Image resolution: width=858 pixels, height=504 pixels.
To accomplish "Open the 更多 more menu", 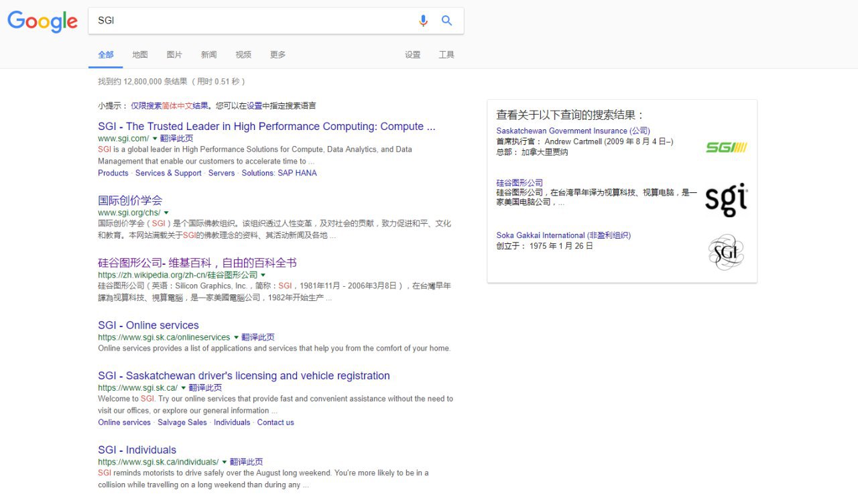I will coord(278,55).
